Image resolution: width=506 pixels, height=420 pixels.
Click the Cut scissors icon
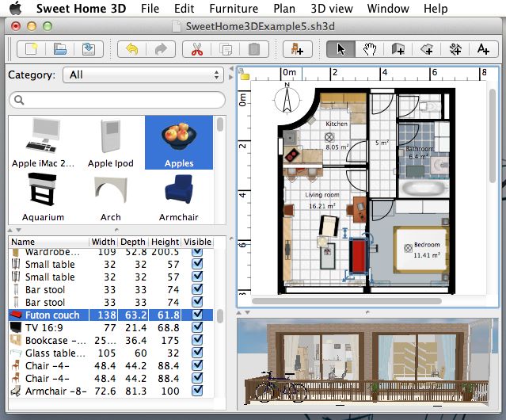coord(194,49)
